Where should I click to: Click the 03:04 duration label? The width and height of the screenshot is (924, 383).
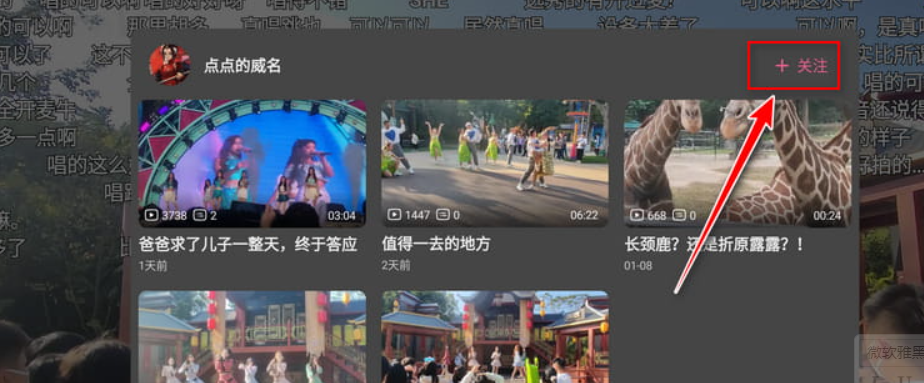tap(342, 216)
